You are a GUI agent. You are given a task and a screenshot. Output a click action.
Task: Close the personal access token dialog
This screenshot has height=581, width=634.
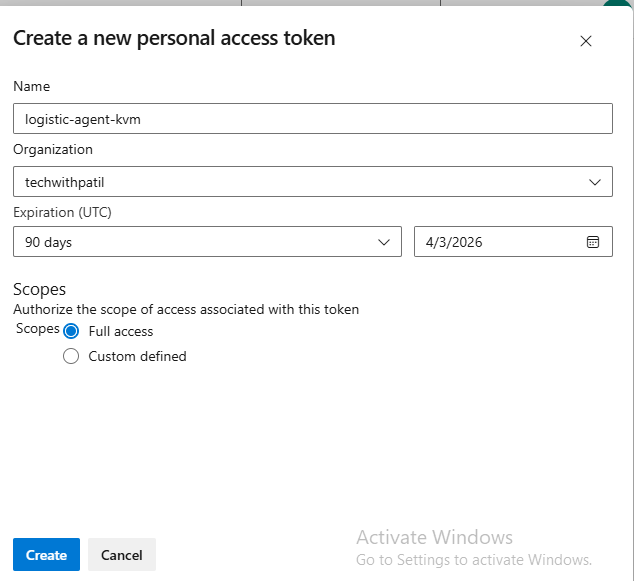(586, 41)
